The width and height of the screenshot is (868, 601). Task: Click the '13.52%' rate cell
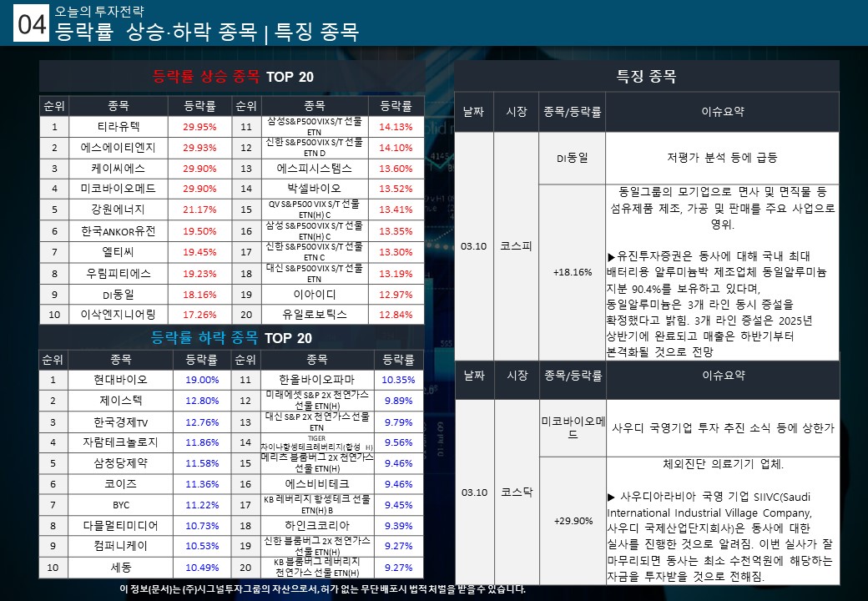(396, 188)
